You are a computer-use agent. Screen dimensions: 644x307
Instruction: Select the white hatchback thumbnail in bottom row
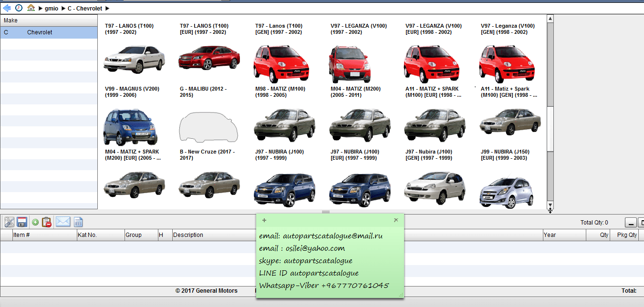click(435, 188)
